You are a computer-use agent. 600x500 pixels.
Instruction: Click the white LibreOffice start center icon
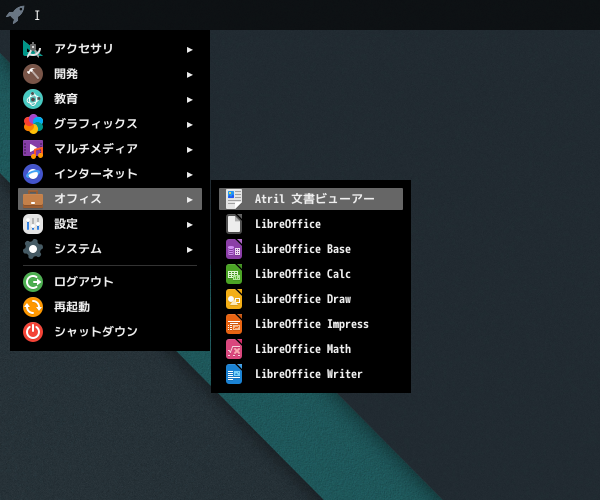pyautogui.click(x=234, y=224)
